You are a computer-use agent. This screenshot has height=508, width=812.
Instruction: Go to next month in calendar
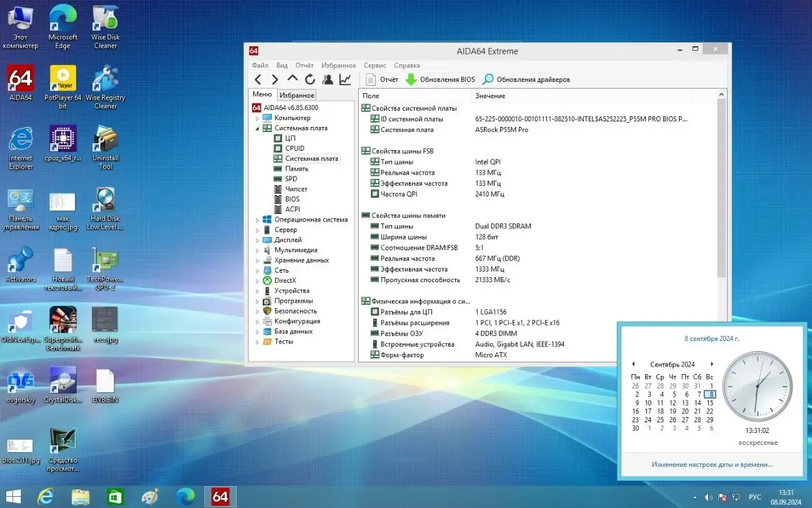[x=711, y=364]
